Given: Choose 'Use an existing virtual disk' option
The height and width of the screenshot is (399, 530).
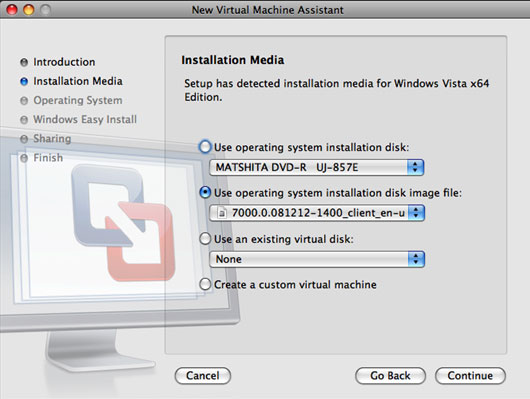Looking at the screenshot, I should 205,239.
